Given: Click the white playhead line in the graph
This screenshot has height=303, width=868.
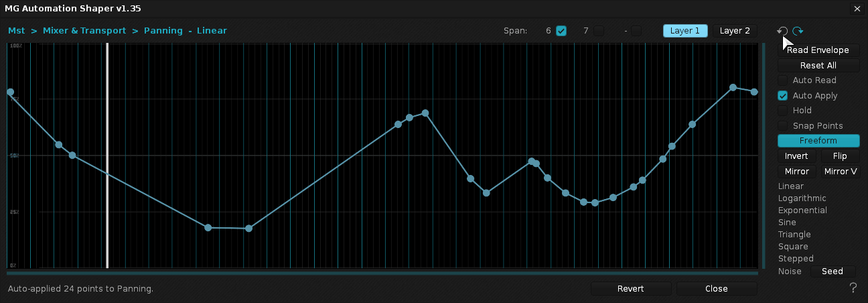Looking at the screenshot, I should coord(107,156).
